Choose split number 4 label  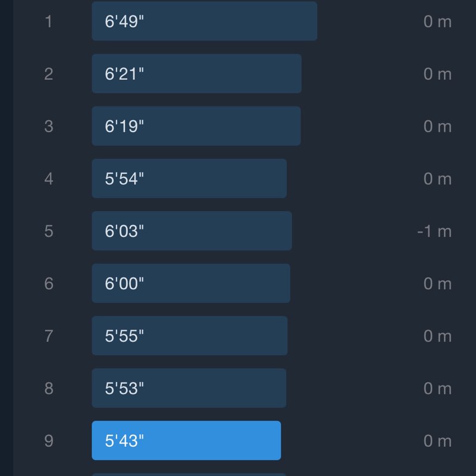tap(49, 179)
